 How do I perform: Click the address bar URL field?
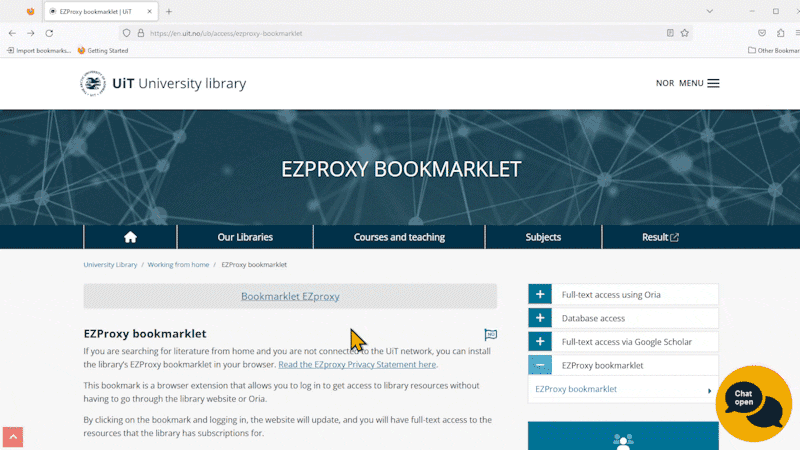[x=406, y=33]
